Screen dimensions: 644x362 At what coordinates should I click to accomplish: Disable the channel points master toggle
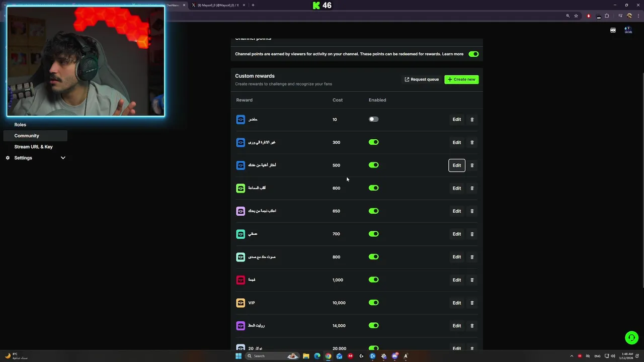pos(473,54)
